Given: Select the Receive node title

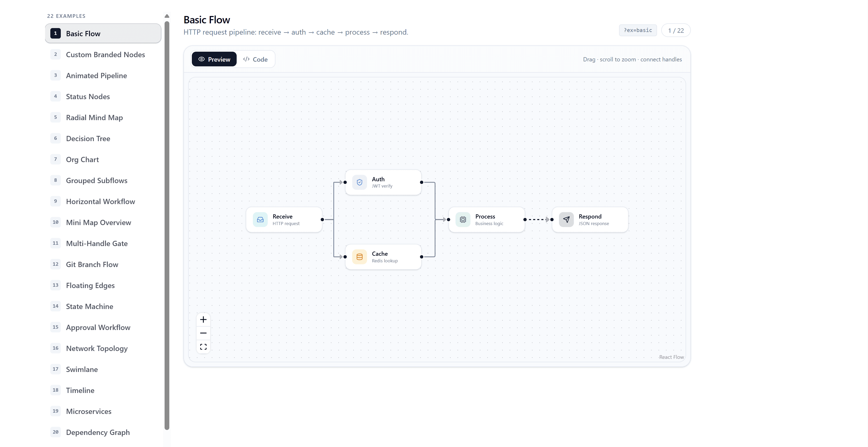Looking at the screenshot, I should [x=282, y=216].
